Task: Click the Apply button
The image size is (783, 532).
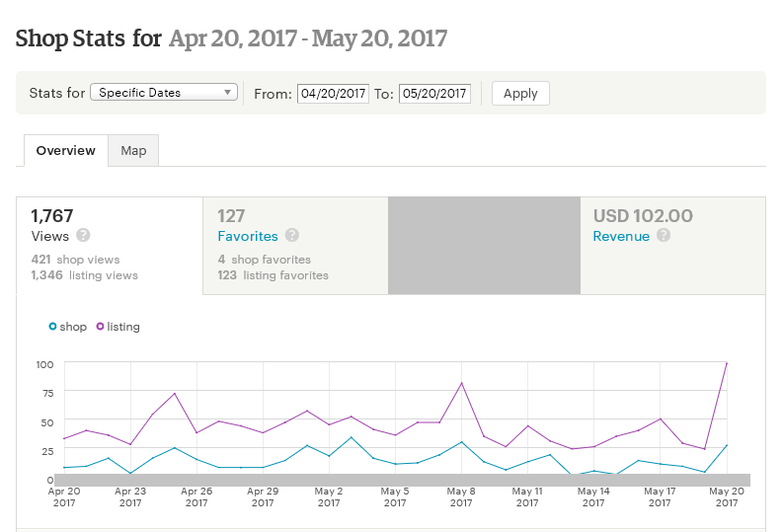Action: point(520,94)
